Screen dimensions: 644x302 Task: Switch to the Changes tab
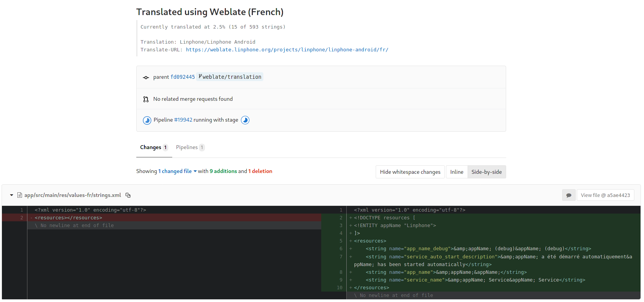[154, 148]
